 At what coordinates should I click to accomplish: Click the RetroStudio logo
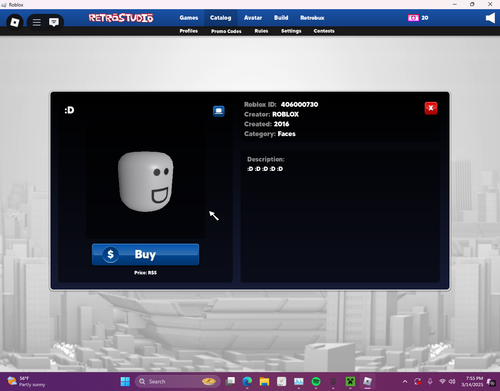click(121, 18)
